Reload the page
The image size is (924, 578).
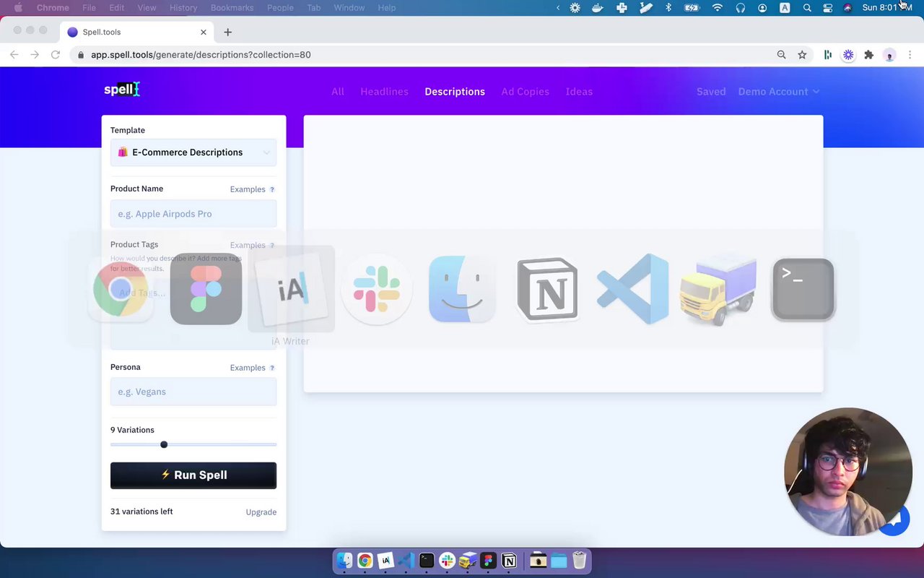pos(55,55)
